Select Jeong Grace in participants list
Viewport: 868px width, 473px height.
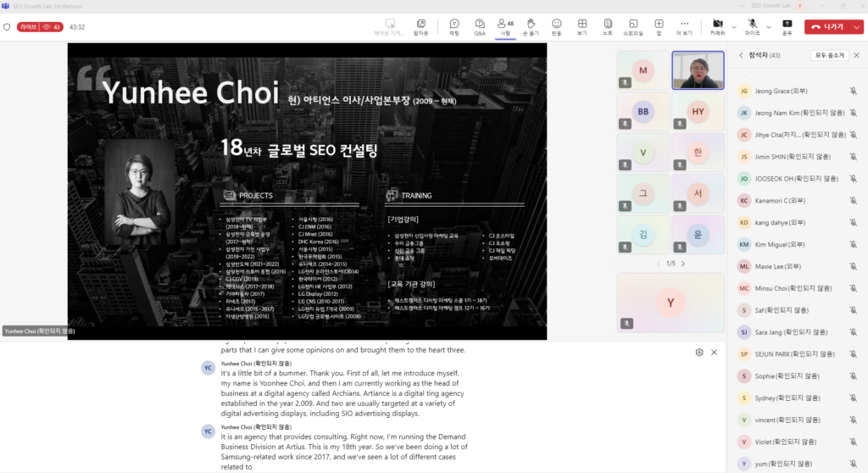tap(797, 91)
